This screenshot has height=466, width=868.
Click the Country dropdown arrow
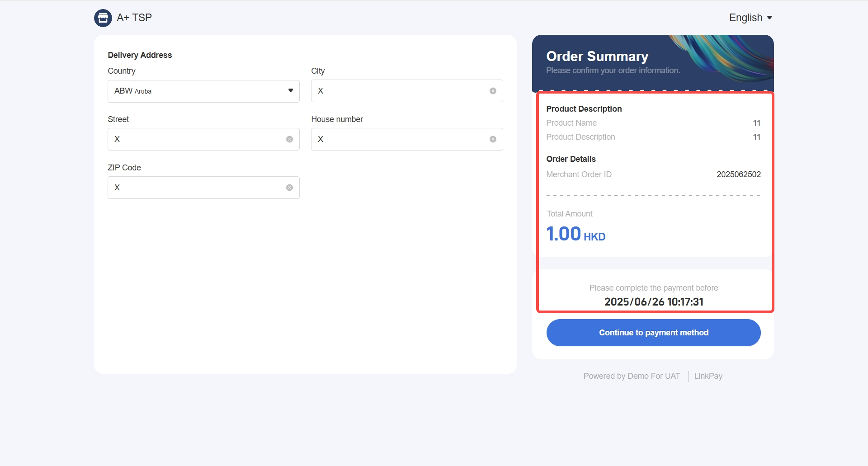point(291,91)
